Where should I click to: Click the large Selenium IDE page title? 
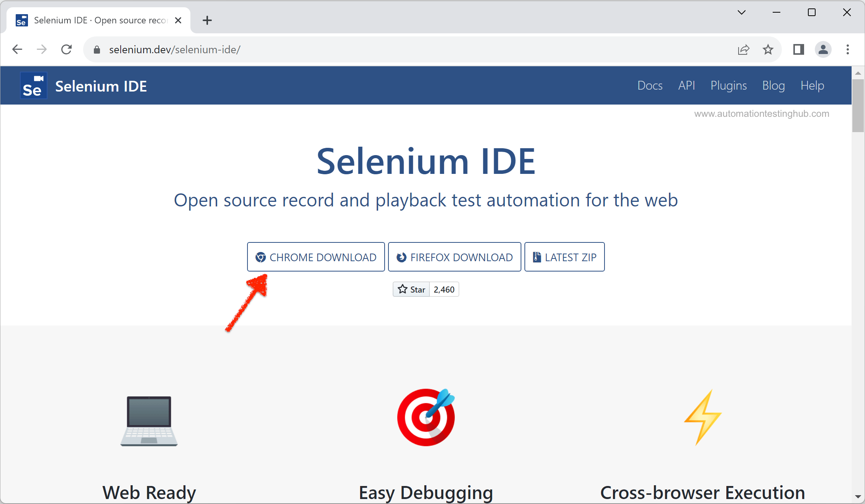point(426,161)
